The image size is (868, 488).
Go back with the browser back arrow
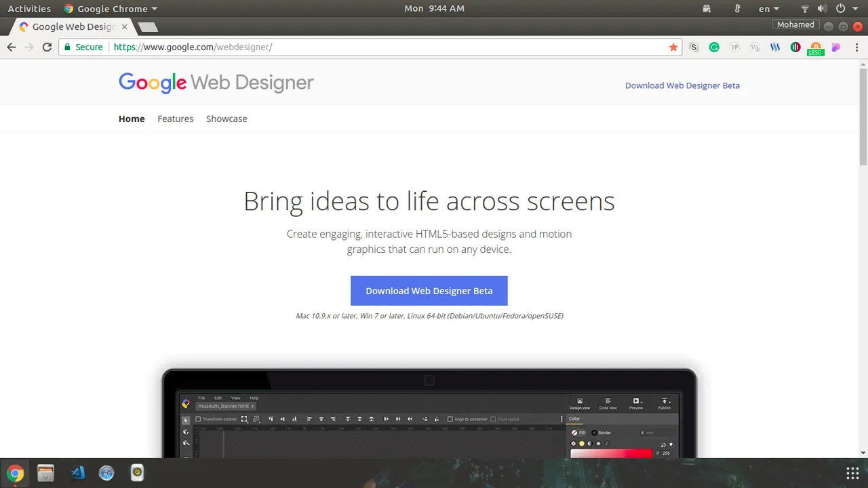tap(11, 47)
